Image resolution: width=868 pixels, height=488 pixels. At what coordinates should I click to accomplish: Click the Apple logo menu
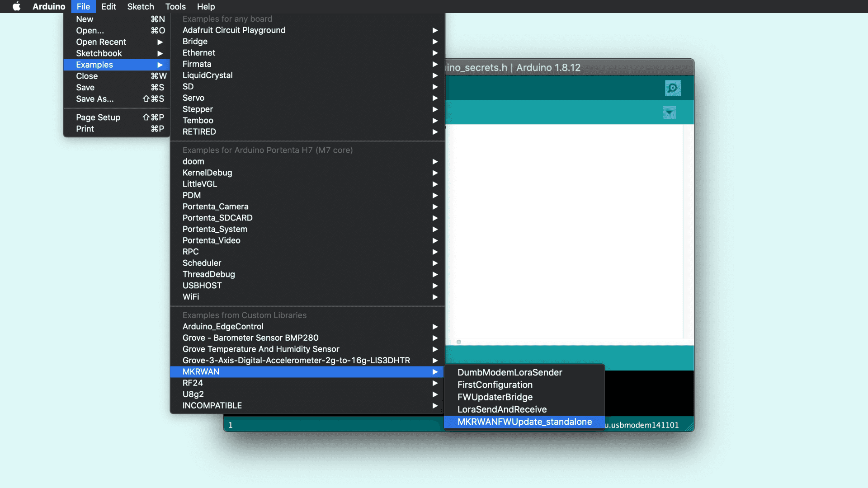pyautogui.click(x=16, y=6)
